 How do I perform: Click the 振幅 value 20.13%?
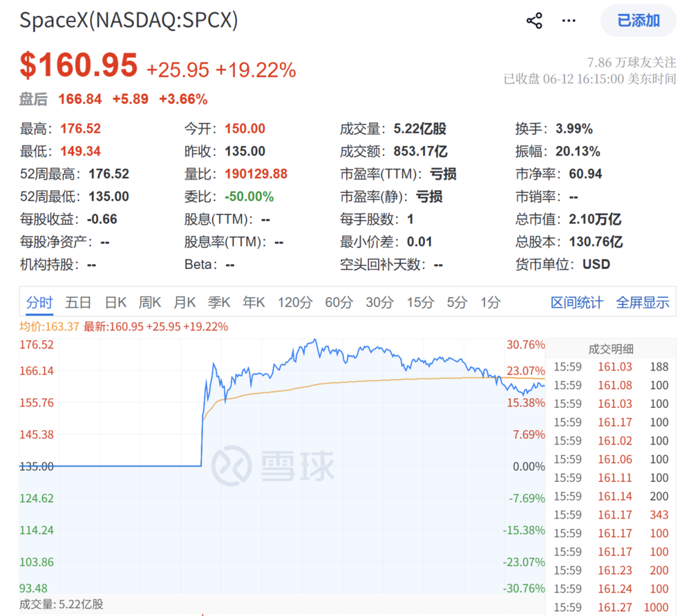coord(578,151)
